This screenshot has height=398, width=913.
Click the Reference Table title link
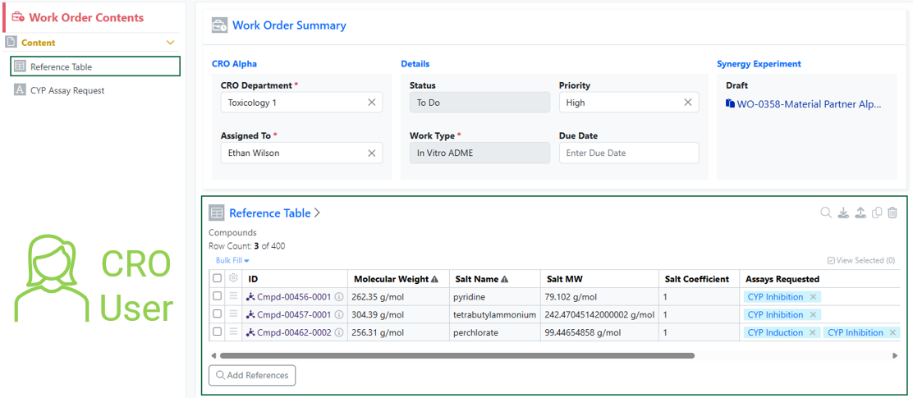[270, 213]
